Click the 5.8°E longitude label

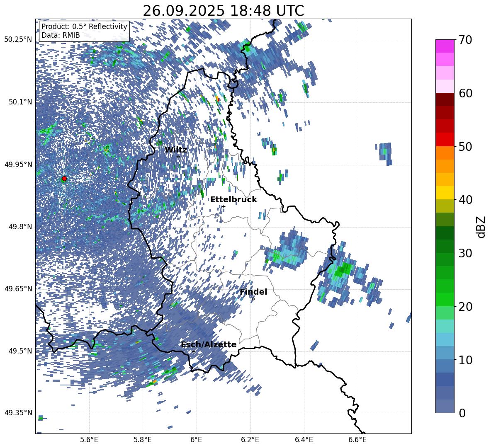(143, 440)
